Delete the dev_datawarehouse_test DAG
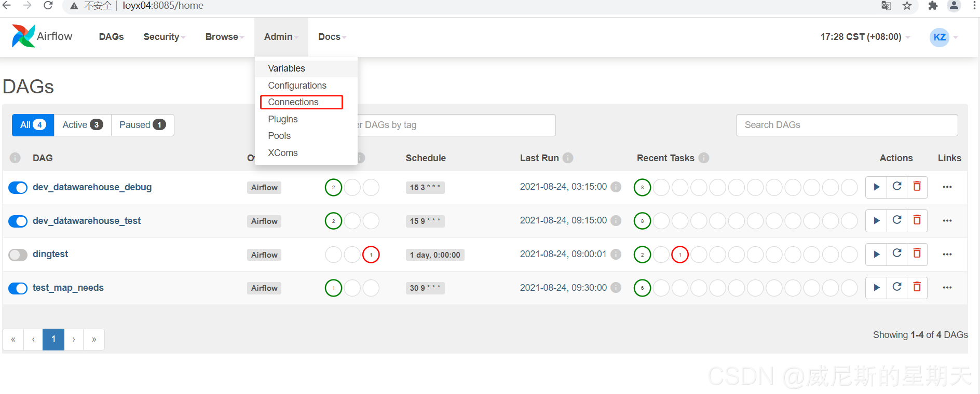Image resolution: width=980 pixels, height=394 pixels. tap(917, 221)
